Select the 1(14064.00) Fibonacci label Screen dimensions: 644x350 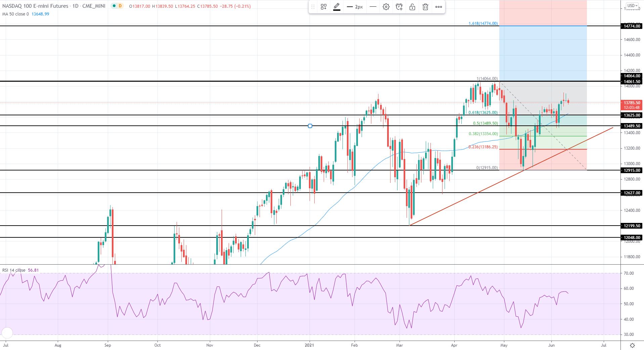(487, 79)
